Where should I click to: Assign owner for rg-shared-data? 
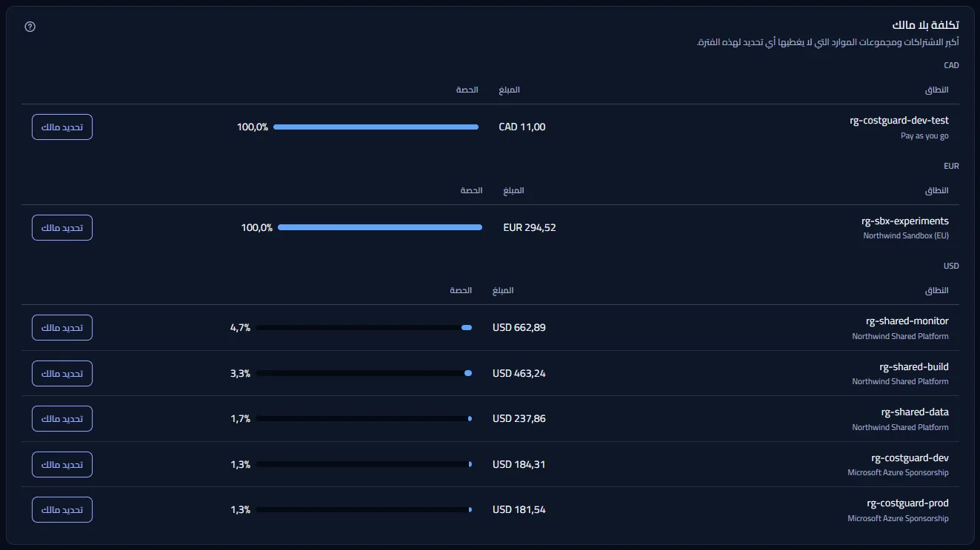pos(62,419)
